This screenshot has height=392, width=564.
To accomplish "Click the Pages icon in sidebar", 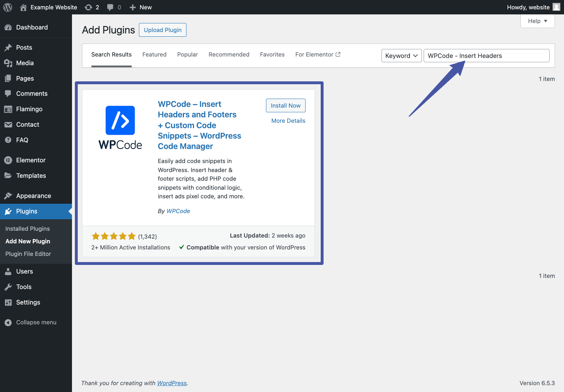I will (x=8, y=78).
